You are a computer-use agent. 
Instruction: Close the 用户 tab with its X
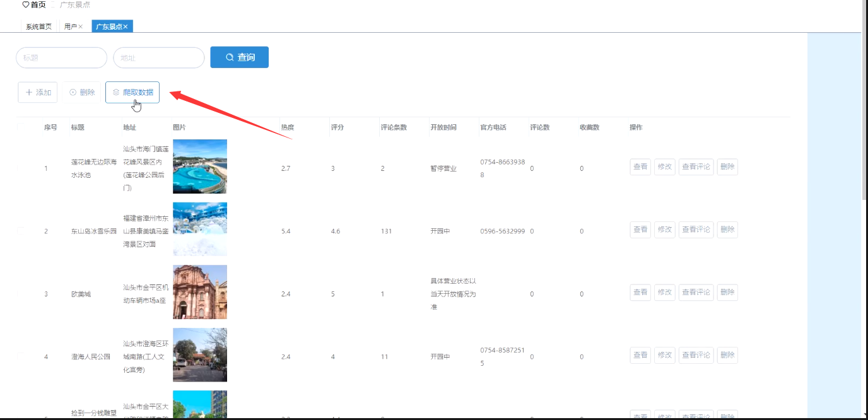(81, 26)
